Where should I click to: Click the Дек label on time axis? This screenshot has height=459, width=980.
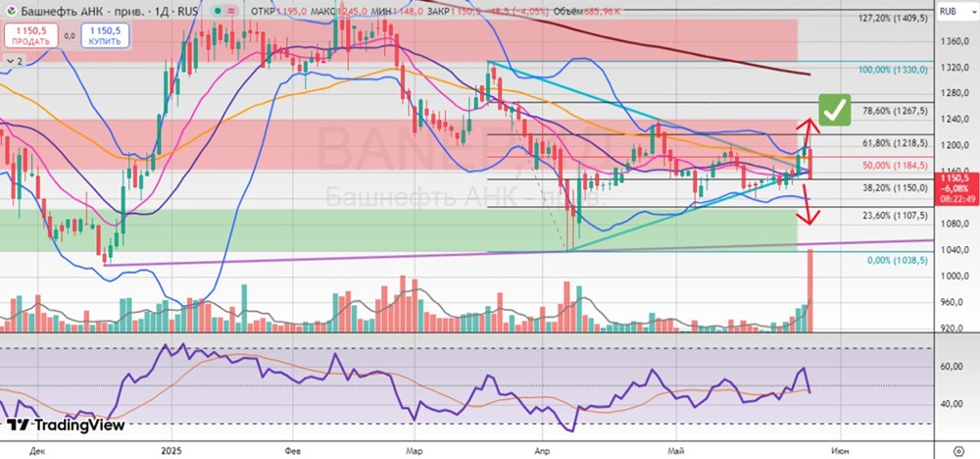tap(37, 450)
